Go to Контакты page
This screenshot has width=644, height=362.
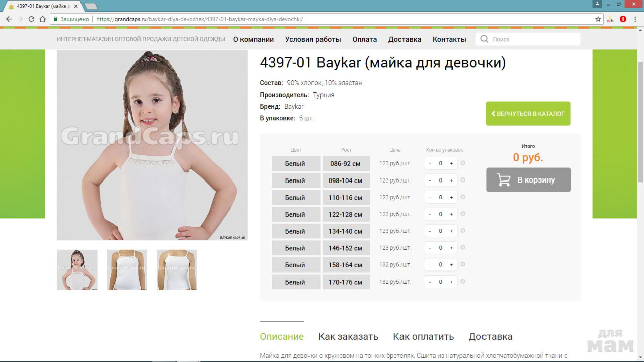[449, 39]
